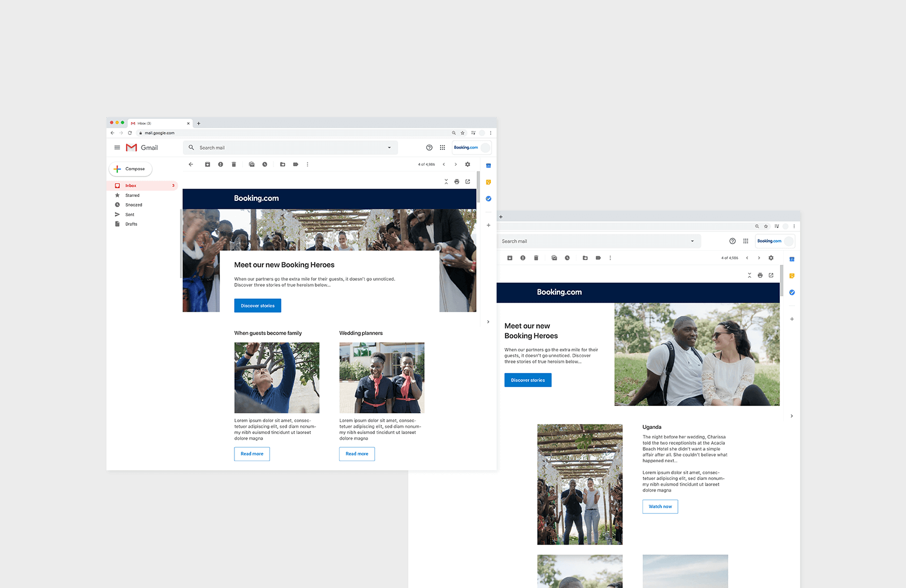This screenshot has width=906, height=588.
Task: Open More options menu in front toolbar
Action: click(x=307, y=165)
